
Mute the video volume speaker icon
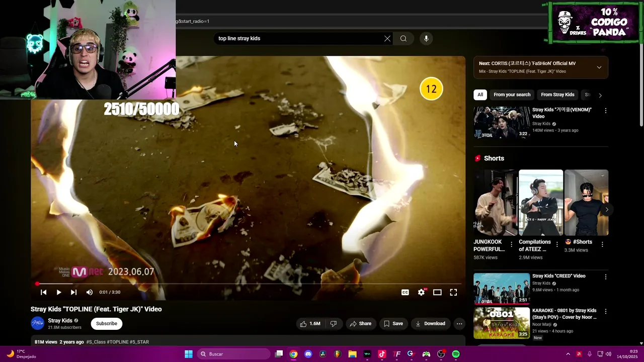coord(89,292)
